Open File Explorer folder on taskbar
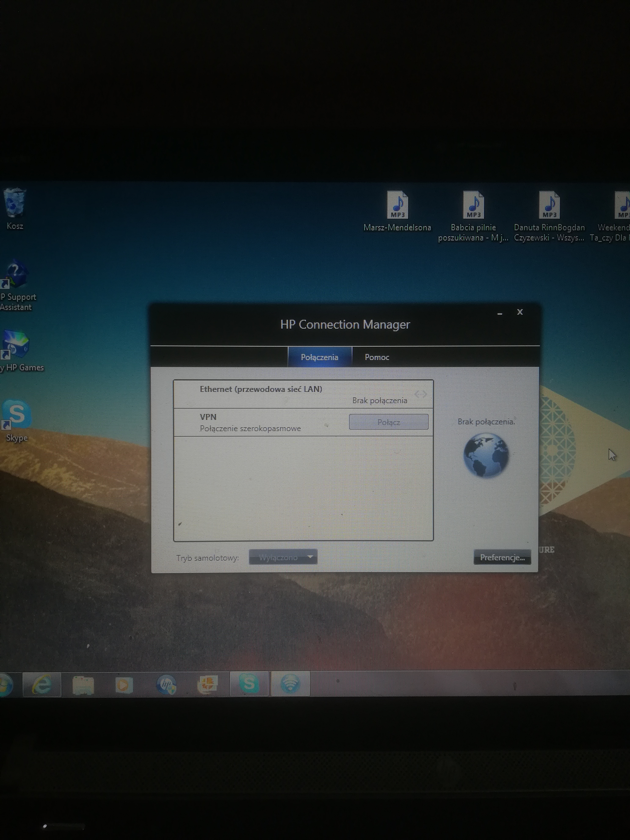 click(83, 685)
